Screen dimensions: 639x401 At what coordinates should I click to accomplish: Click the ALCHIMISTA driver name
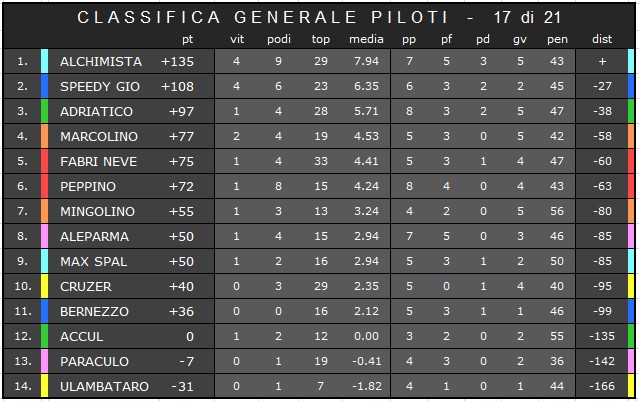point(101,62)
